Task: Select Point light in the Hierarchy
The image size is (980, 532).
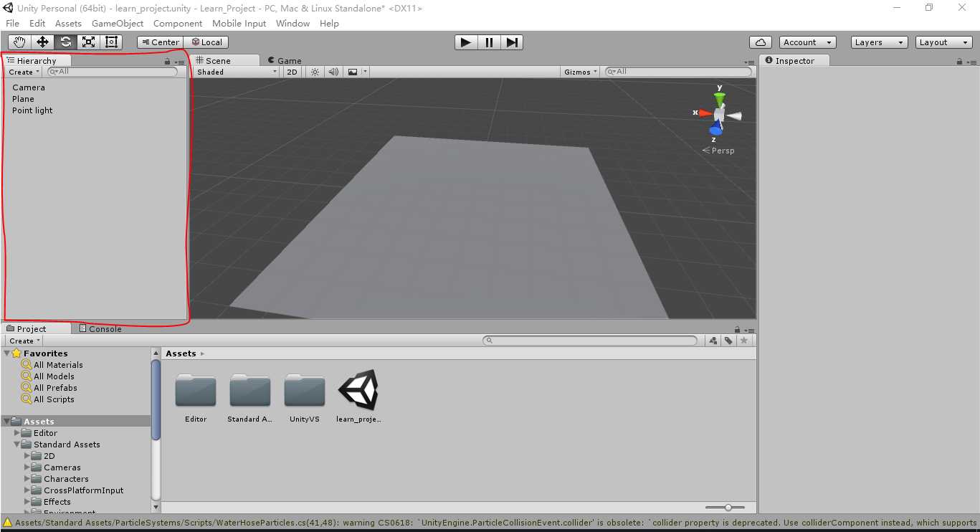Action: [32, 110]
